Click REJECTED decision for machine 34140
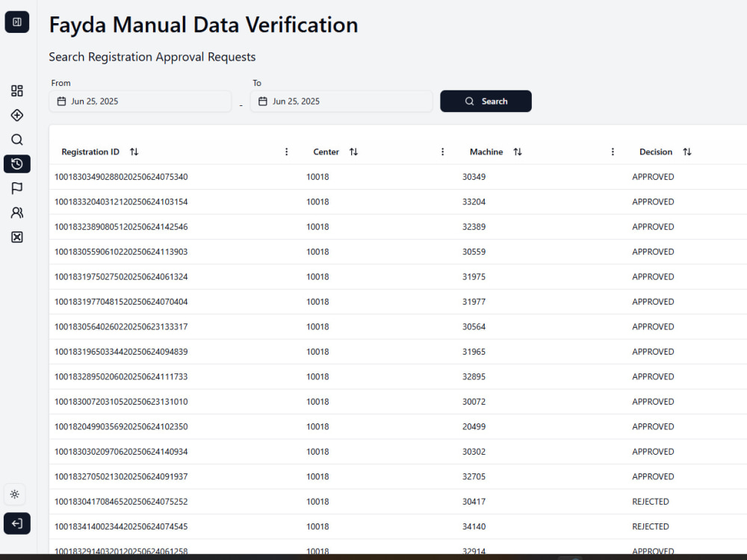The image size is (747, 560). [x=651, y=526]
